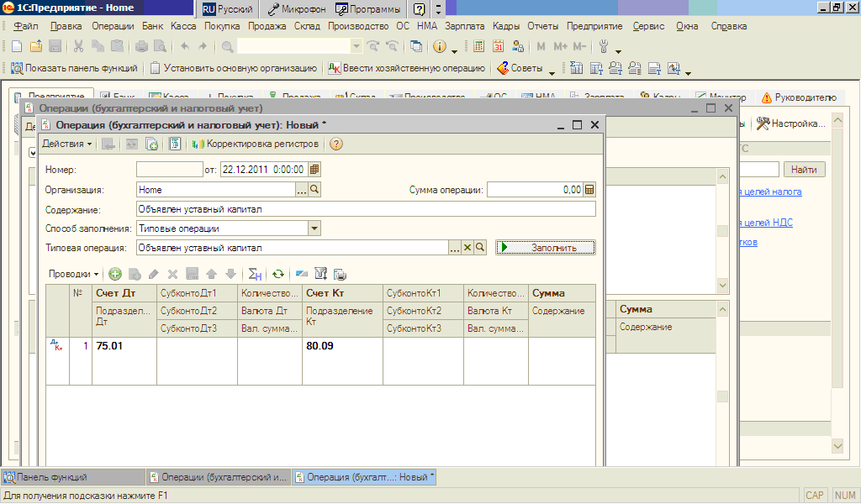The width and height of the screenshot is (861, 504).
Task: Open dropdown arrow next to wrench icon
Action: click(x=618, y=51)
